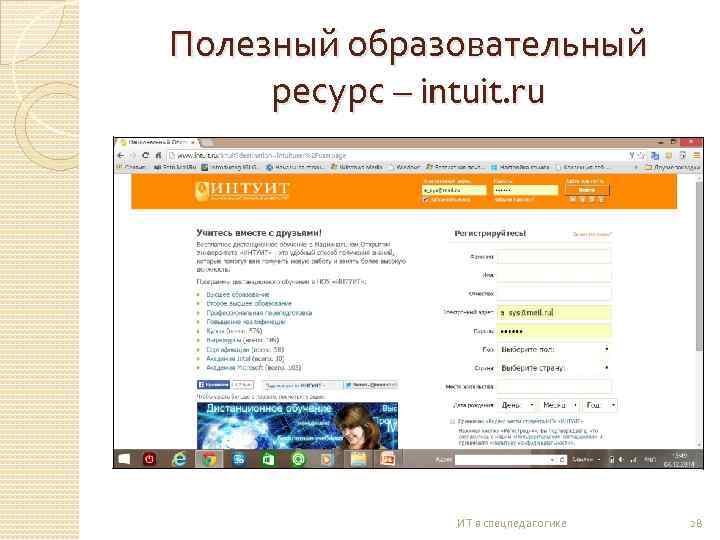Click the Facebook like button
The height and width of the screenshot is (540, 720).
(x=213, y=385)
